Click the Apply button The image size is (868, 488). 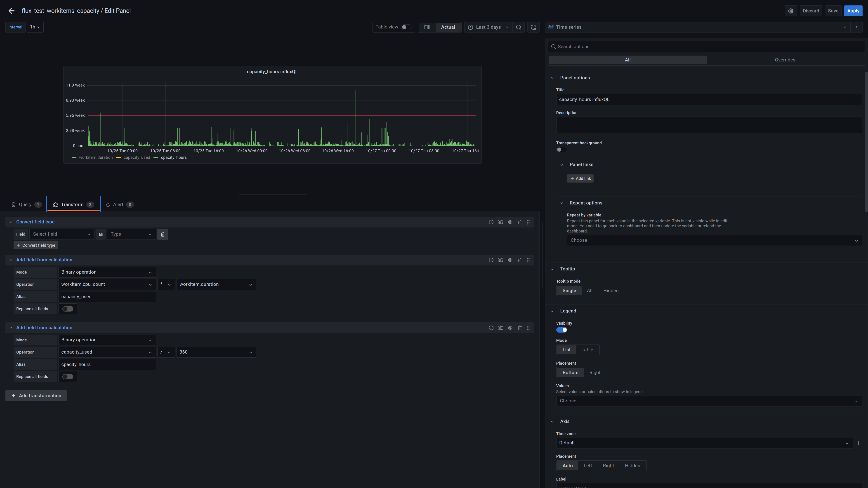[x=853, y=10]
